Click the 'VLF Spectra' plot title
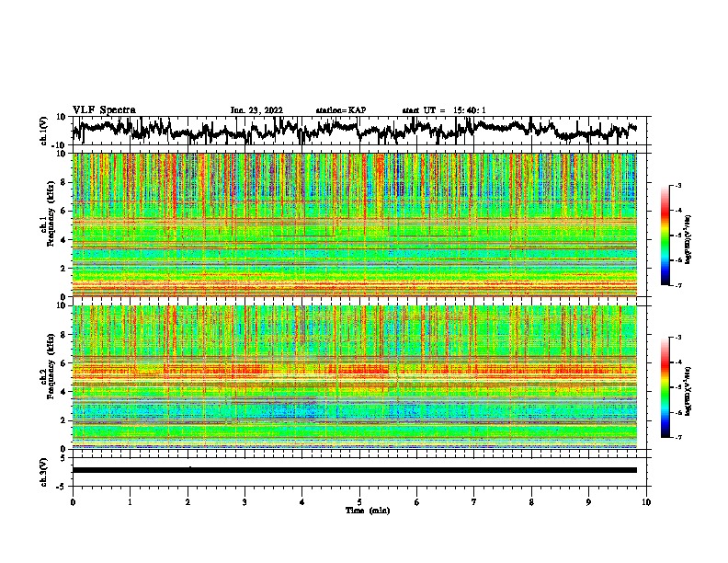The width and height of the screenshot is (728, 563). [x=104, y=110]
